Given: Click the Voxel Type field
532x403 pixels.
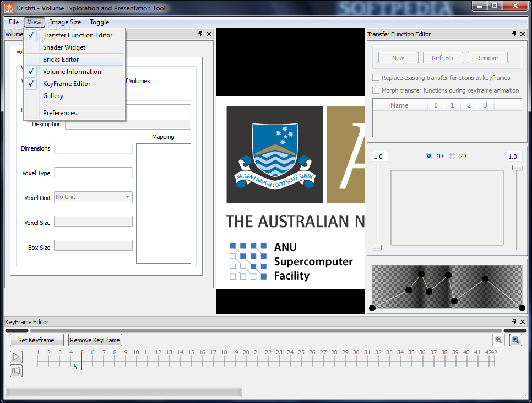Looking at the screenshot, I should click(x=93, y=173).
